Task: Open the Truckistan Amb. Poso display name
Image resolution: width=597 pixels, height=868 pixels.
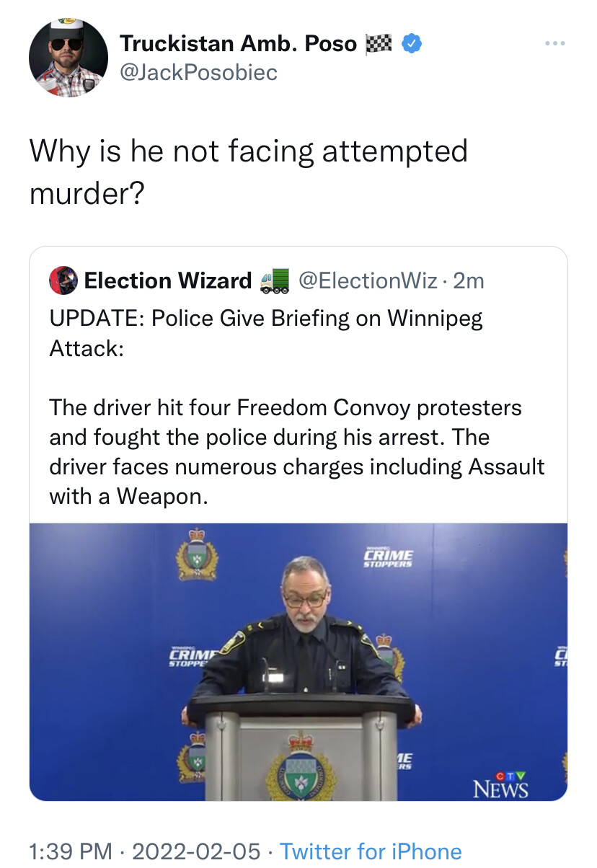Action: [x=238, y=44]
